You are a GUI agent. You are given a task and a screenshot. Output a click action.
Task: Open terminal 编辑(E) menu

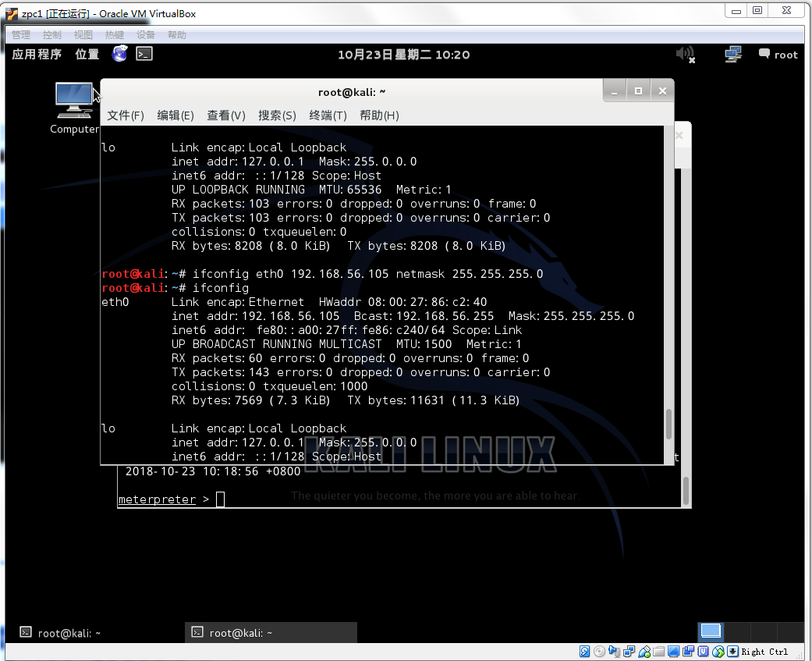[x=176, y=115]
